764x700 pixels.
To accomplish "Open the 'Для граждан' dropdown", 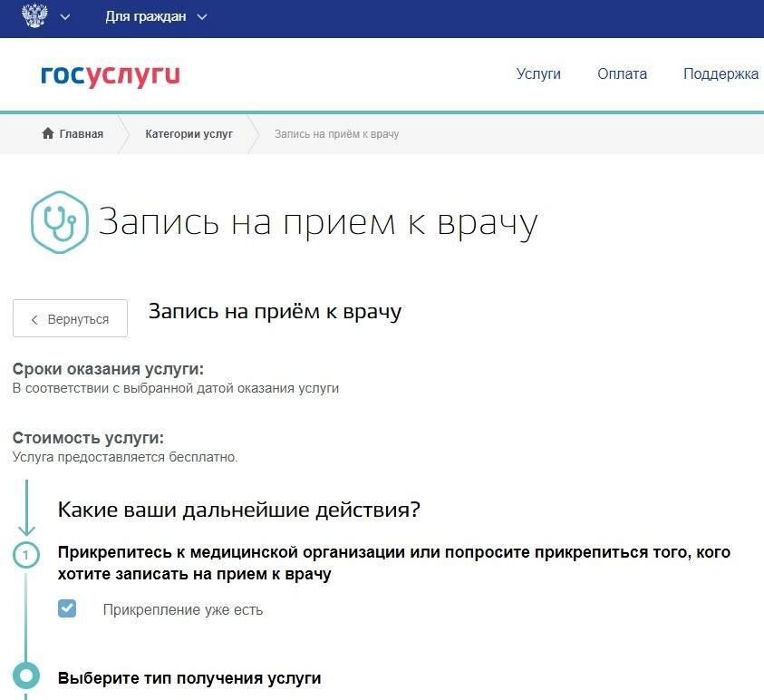I will click(x=156, y=16).
